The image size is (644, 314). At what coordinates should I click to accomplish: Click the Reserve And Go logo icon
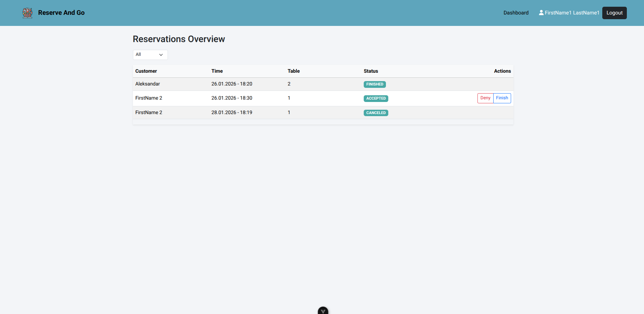point(27,13)
